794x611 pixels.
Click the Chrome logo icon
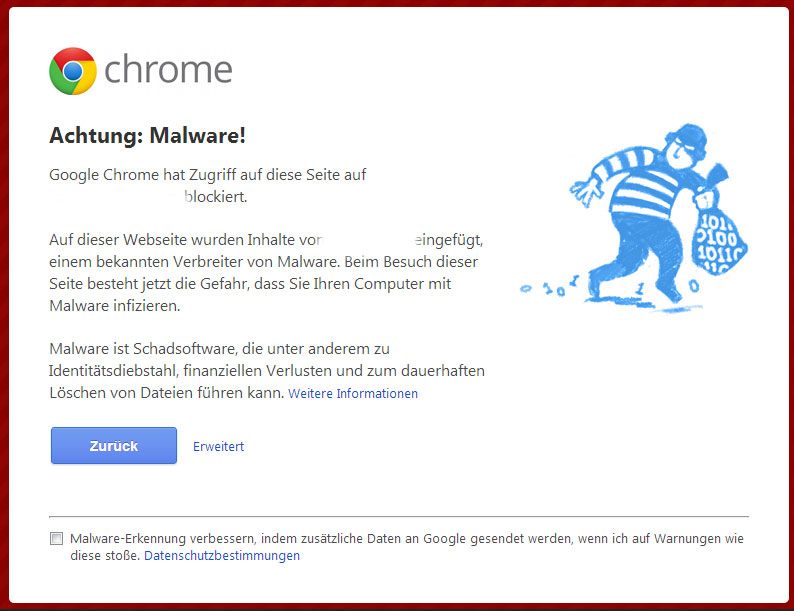click(72, 71)
